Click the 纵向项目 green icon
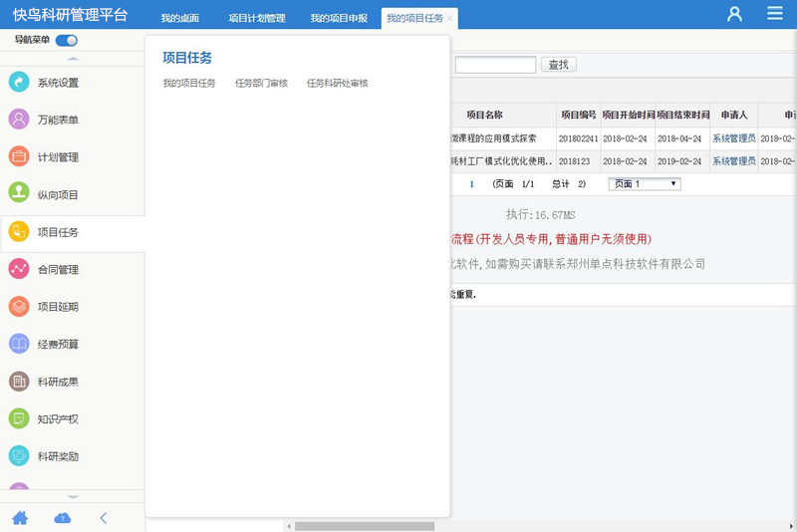Viewport: 797px width, 532px height. pyautogui.click(x=19, y=194)
